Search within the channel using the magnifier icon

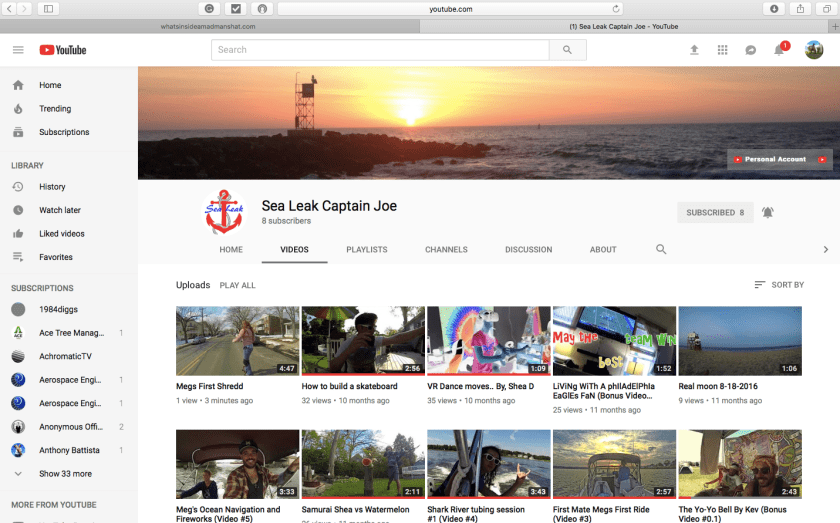click(661, 249)
